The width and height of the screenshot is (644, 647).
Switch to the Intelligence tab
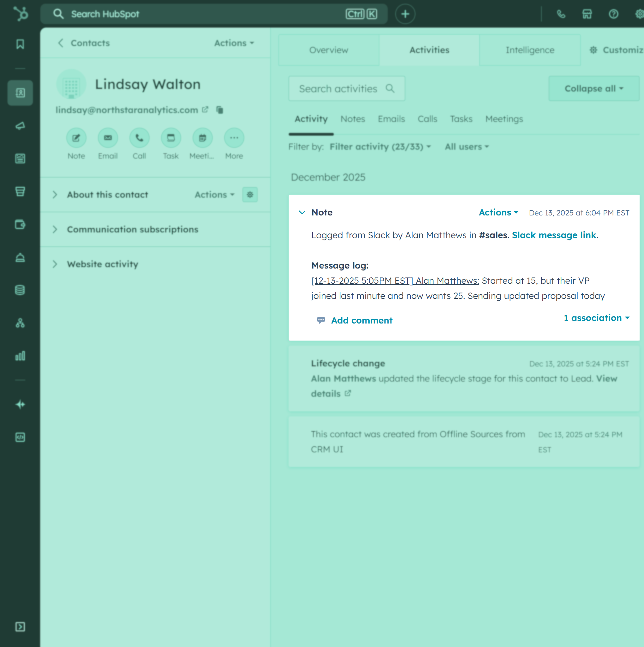tap(530, 50)
